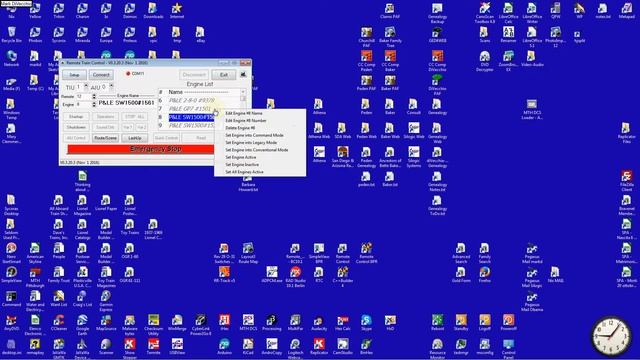Image resolution: width=640 pixels, height=360 pixels.
Task: Select the LibreOffice Calc desktop icon
Action: tap(508, 13)
